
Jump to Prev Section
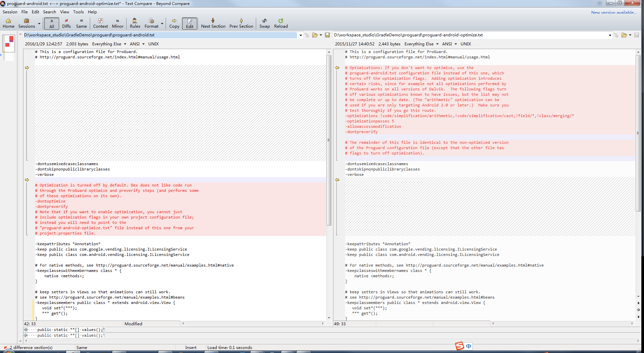[x=241, y=23]
